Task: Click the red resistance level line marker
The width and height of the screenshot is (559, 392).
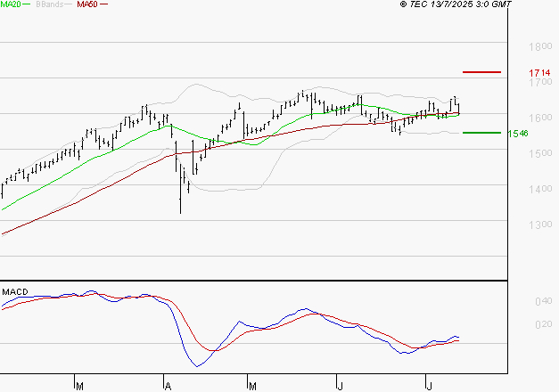Action: point(482,72)
